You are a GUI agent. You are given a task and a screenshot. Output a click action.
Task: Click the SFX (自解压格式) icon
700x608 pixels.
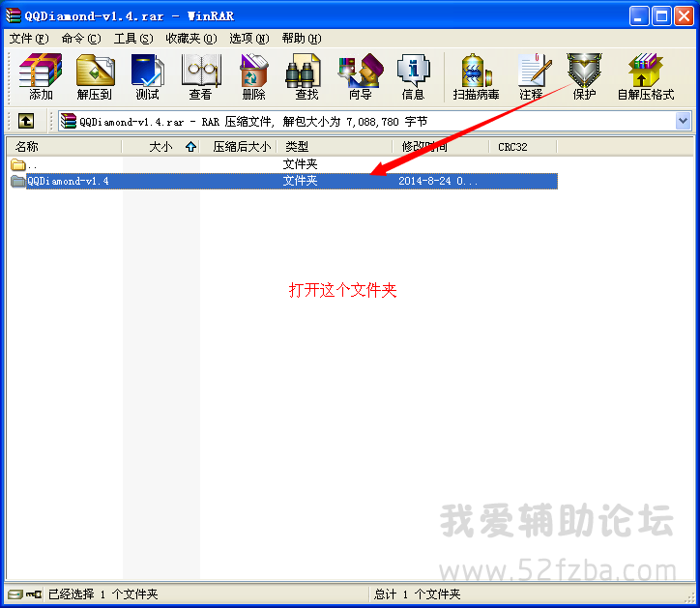coord(646,76)
